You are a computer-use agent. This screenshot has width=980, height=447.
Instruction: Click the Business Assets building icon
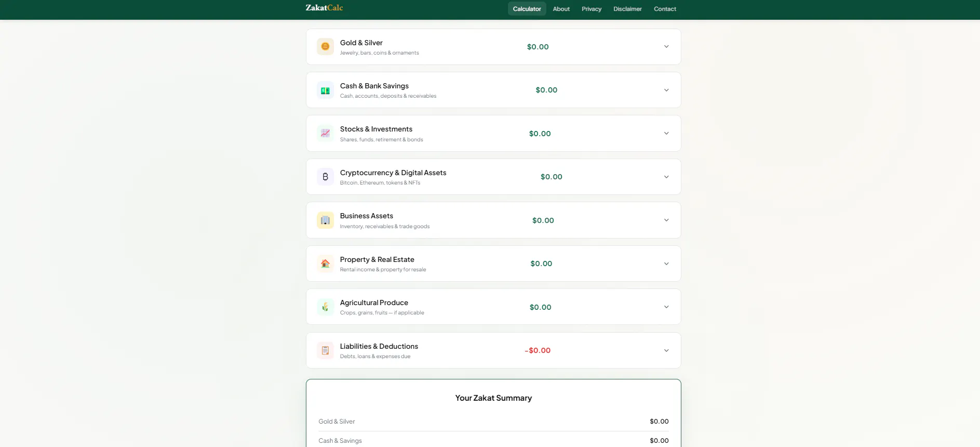point(325,220)
